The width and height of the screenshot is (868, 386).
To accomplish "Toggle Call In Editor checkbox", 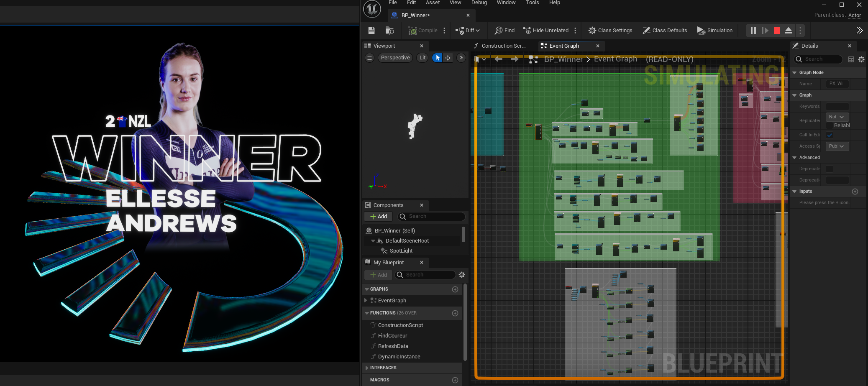I will pos(830,135).
